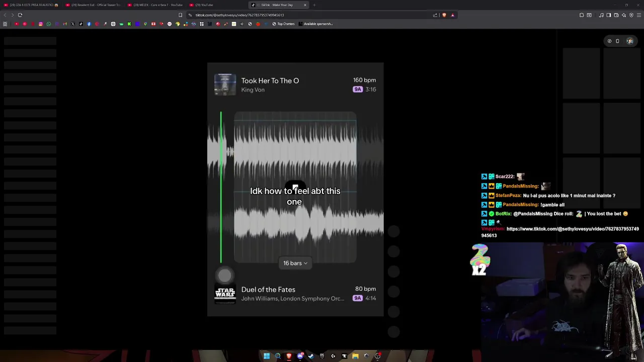Click Took Her To The O album art
The width and height of the screenshot is (644, 362).
click(225, 84)
